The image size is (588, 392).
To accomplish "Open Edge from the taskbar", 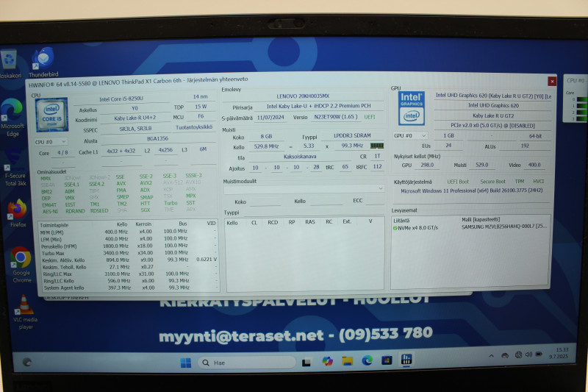I will coord(367,360).
